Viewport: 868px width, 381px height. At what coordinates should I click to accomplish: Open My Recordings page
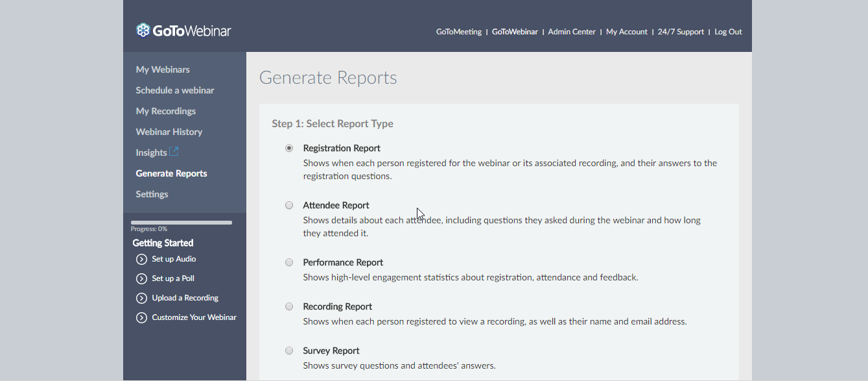tap(165, 111)
